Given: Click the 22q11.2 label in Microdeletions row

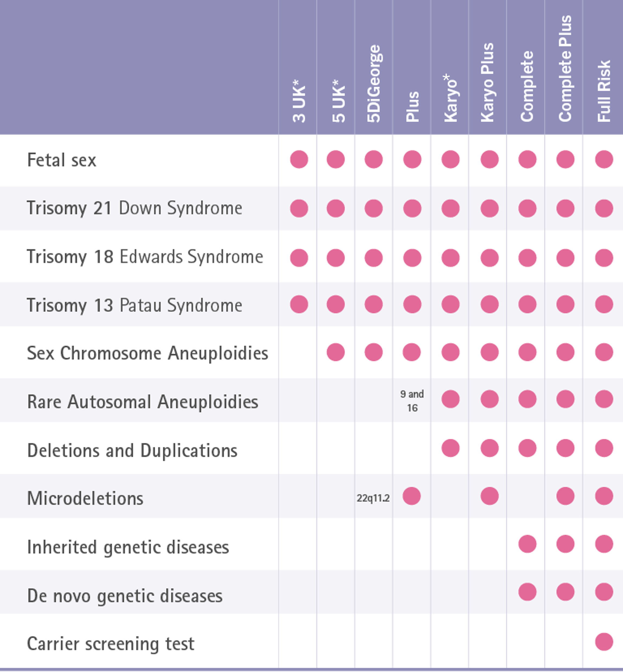Looking at the screenshot, I should pyautogui.click(x=373, y=498).
